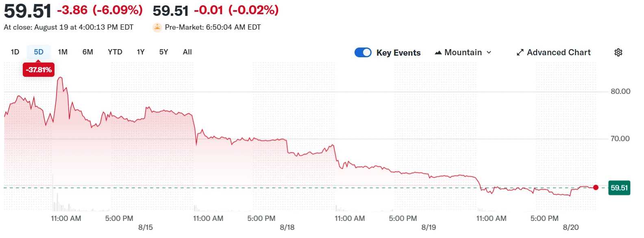Click the Advanced Chart expand arrows icon
The image size is (644, 238).
coord(520,52)
